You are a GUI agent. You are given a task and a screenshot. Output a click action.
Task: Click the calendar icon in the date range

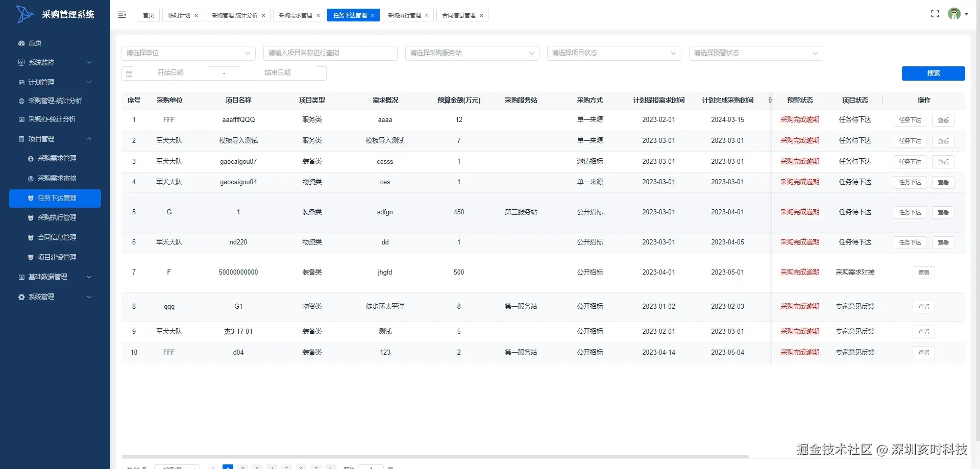pos(129,73)
